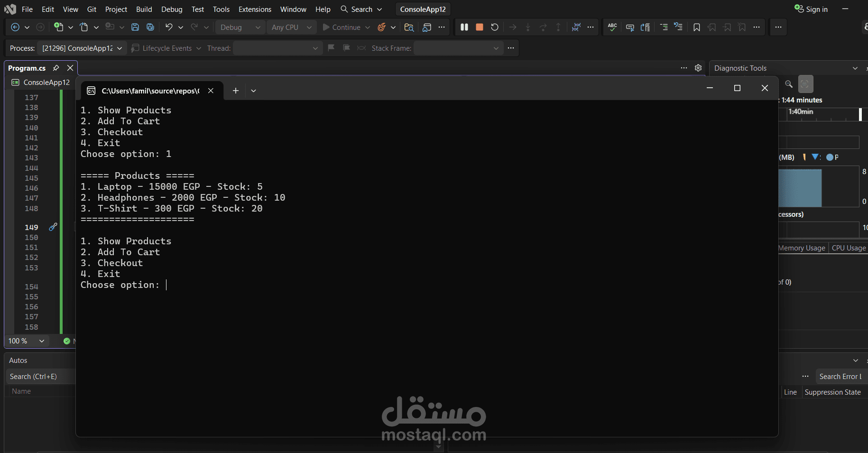This screenshot has height=453, width=868.
Task: Click the Sign in account icon
Action: click(799, 9)
